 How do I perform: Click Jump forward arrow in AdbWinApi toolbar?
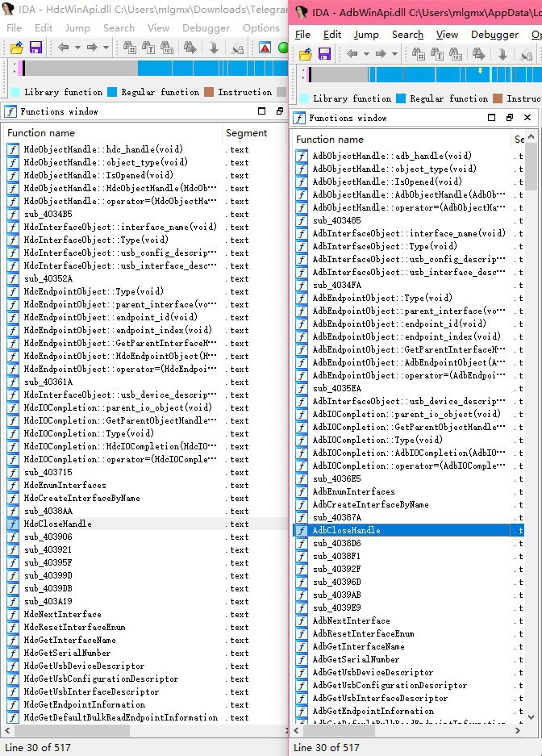click(381, 53)
